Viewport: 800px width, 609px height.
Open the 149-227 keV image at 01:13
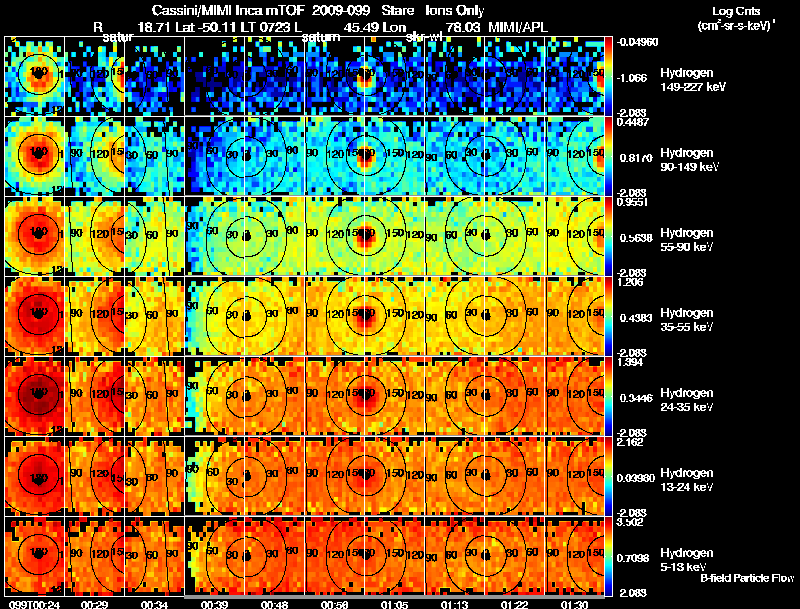pos(455,76)
